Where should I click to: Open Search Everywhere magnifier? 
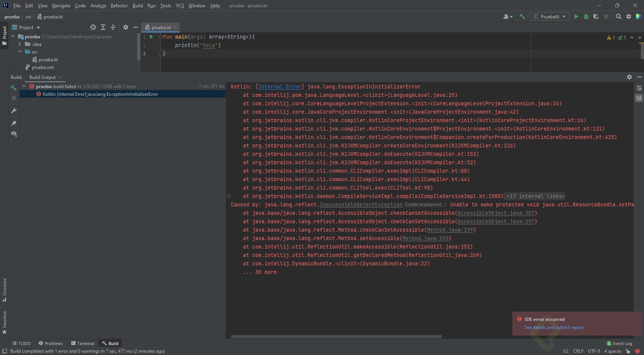coord(618,16)
